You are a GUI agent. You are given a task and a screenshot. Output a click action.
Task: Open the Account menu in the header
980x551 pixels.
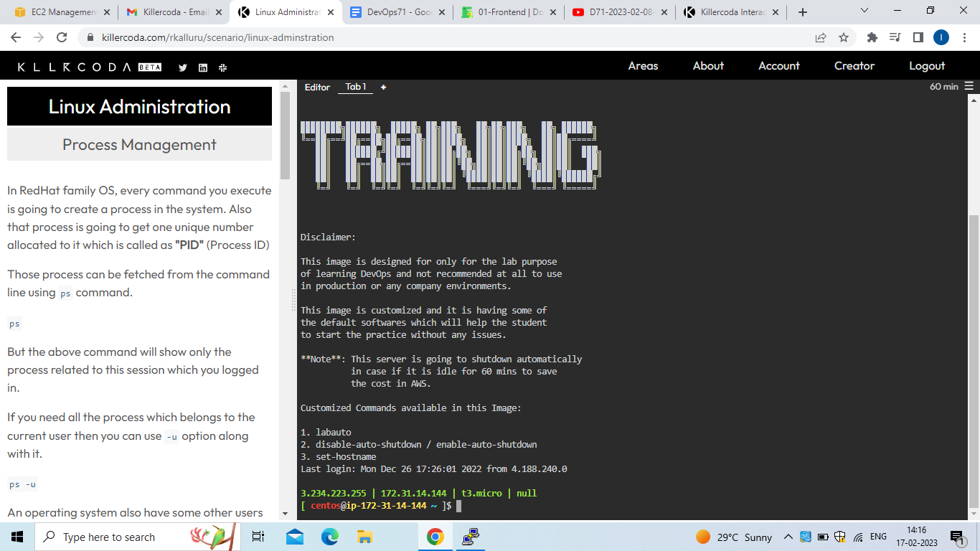(x=778, y=65)
